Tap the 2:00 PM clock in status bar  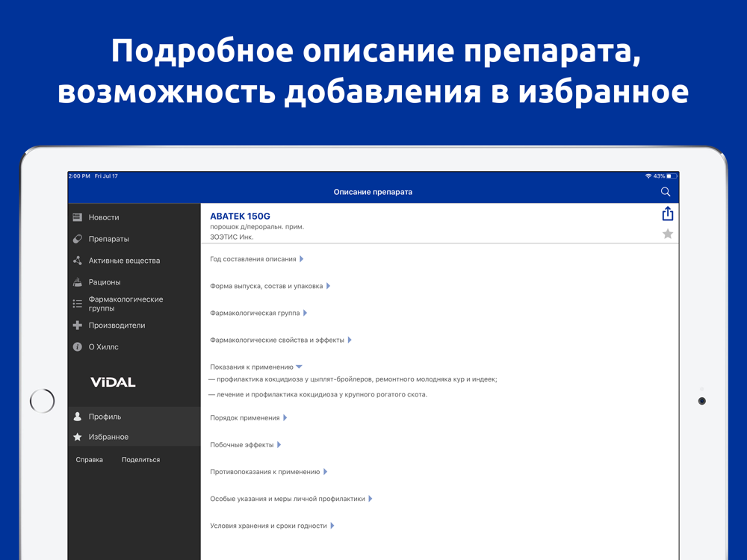tap(80, 176)
